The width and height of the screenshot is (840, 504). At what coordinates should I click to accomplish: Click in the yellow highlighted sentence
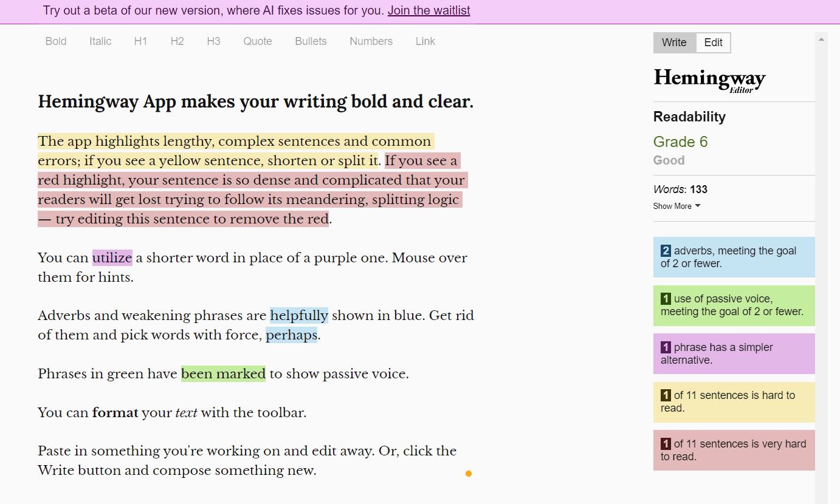coord(235,151)
